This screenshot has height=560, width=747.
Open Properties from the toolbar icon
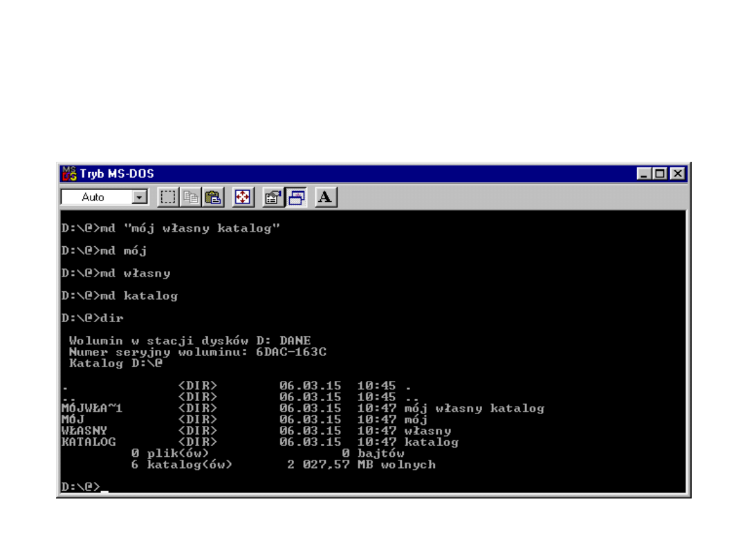coord(273,197)
